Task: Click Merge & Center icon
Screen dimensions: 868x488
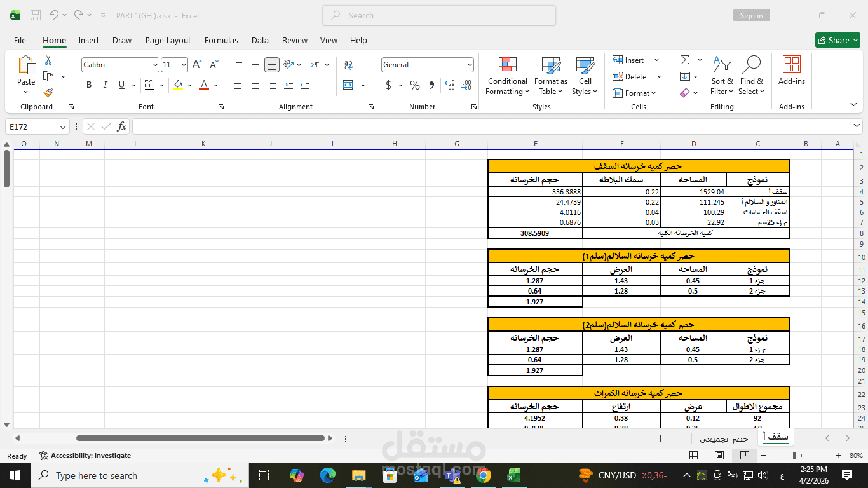Action: point(348,85)
